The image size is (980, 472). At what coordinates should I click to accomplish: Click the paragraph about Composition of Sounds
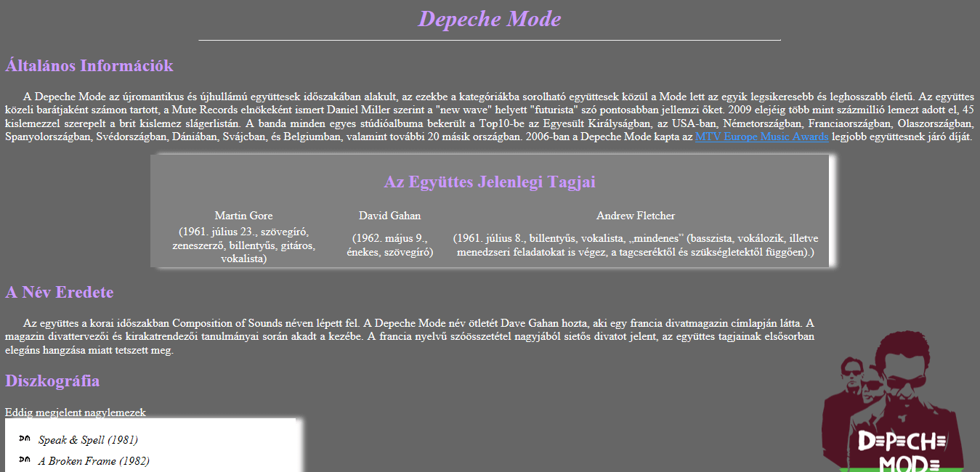(x=410, y=336)
